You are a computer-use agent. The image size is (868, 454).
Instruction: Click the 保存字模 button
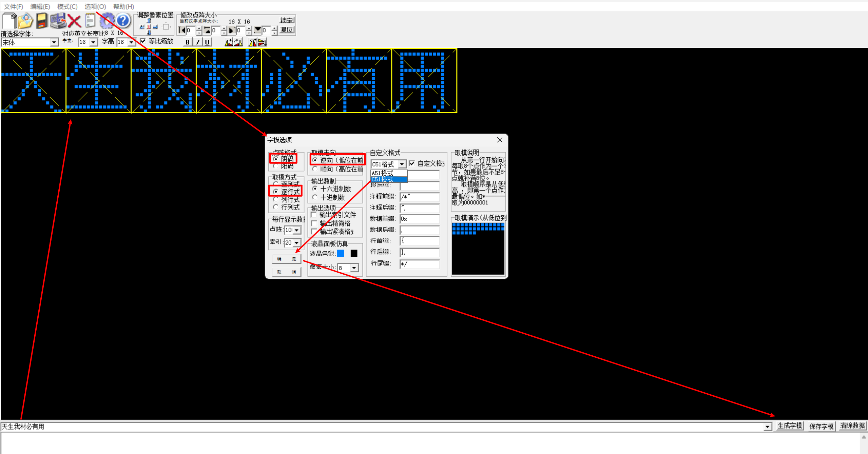click(821, 426)
